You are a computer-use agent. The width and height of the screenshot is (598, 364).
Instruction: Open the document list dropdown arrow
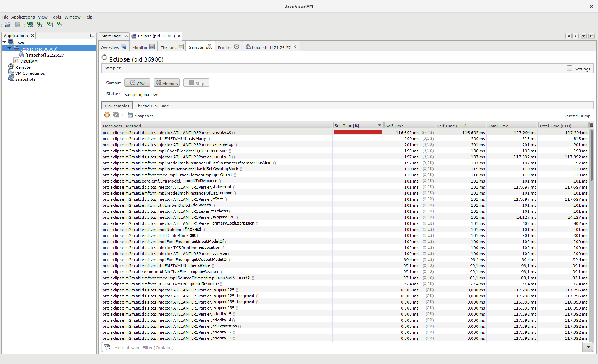click(x=583, y=36)
